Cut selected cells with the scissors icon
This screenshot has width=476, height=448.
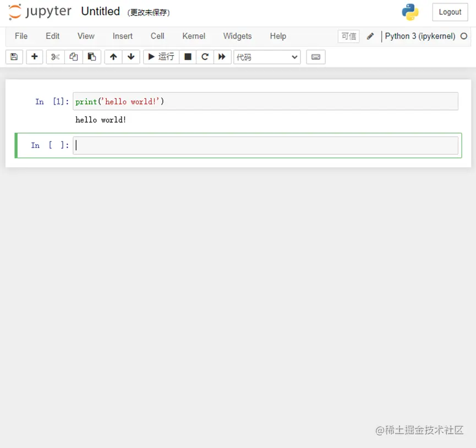(55, 57)
